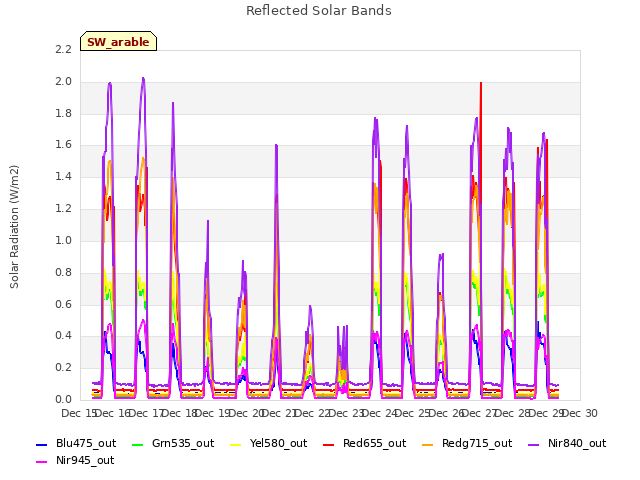
Task: Toggle the Nir945_out legend entry
Action: click(75, 460)
